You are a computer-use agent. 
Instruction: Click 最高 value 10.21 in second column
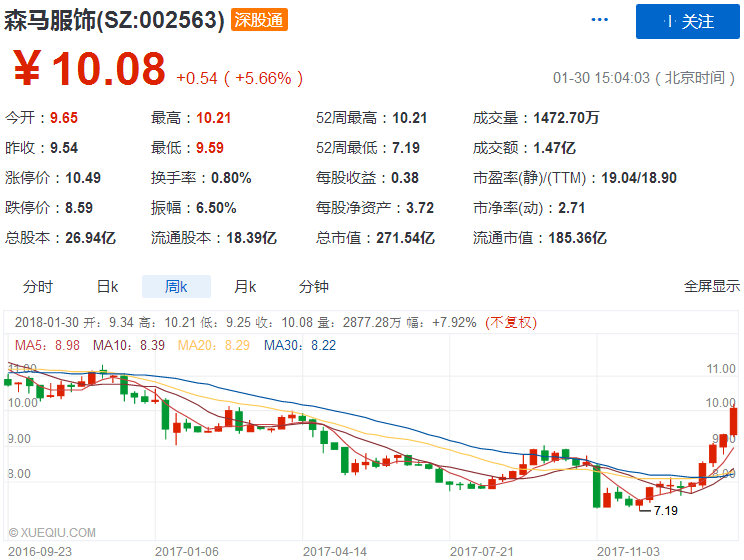(214, 118)
